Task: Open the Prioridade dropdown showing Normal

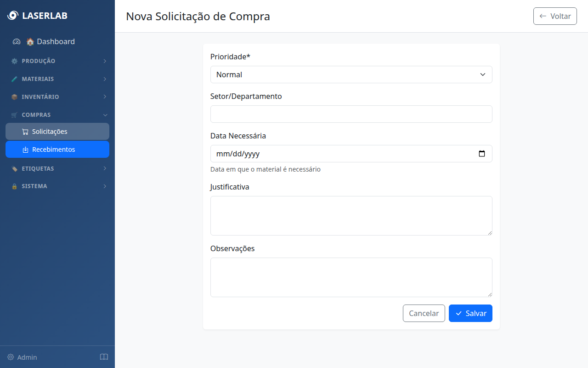Action: (351, 75)
